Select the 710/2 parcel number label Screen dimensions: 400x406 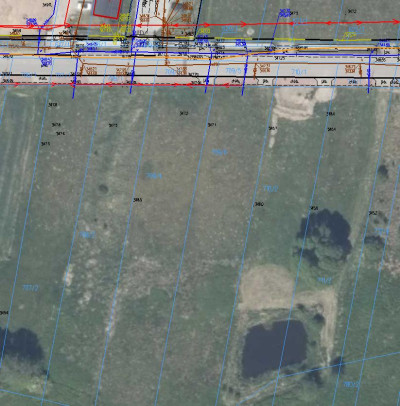(270, 189)
